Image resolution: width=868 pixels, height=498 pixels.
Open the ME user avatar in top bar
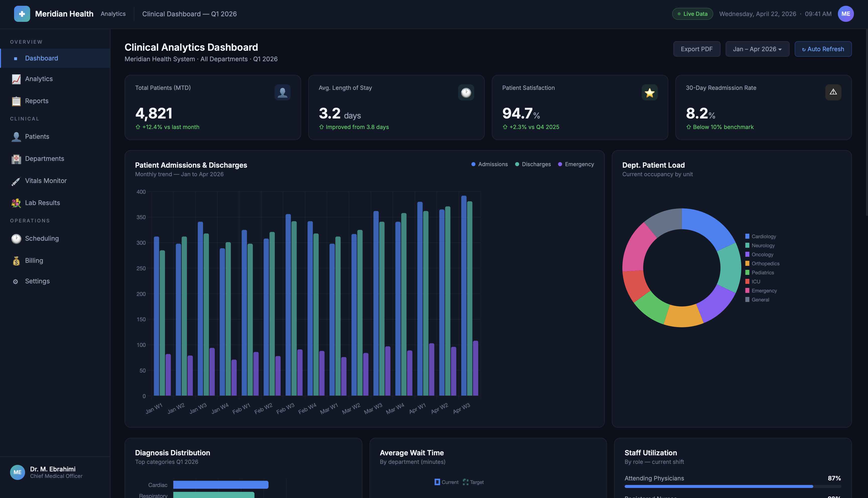(x=845, y=14)
